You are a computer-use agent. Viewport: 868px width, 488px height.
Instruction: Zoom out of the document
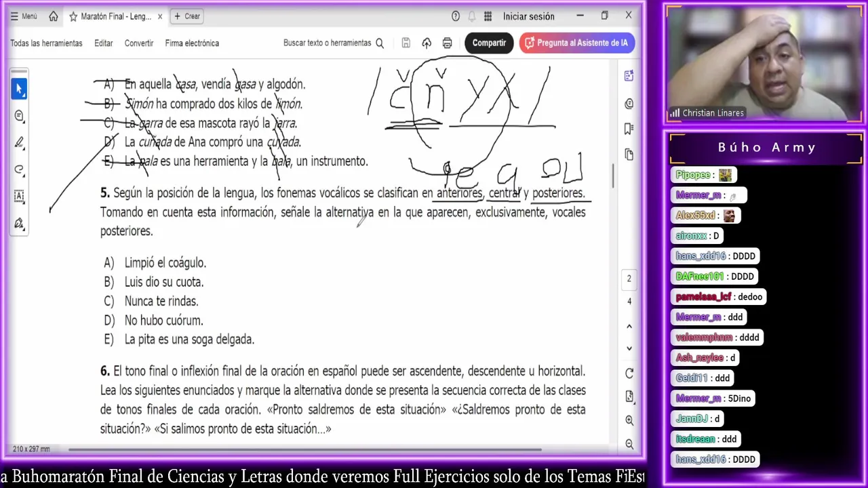click(x=629, y=444)
